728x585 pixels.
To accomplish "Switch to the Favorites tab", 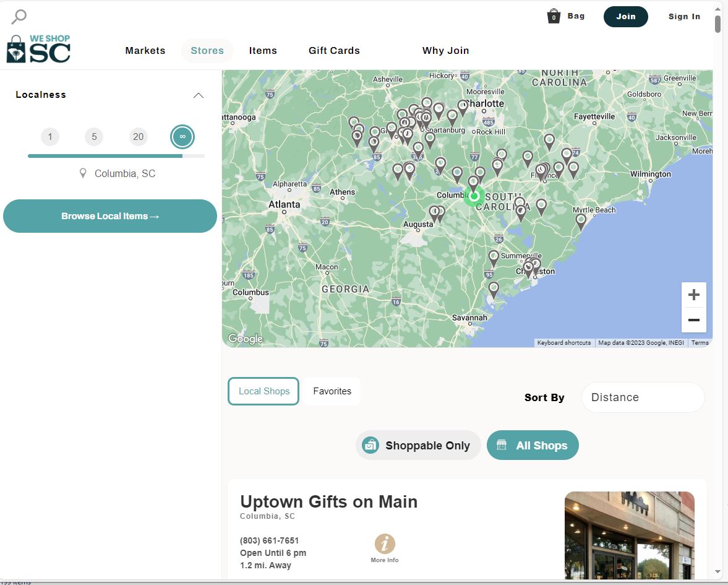I will 332,391.
